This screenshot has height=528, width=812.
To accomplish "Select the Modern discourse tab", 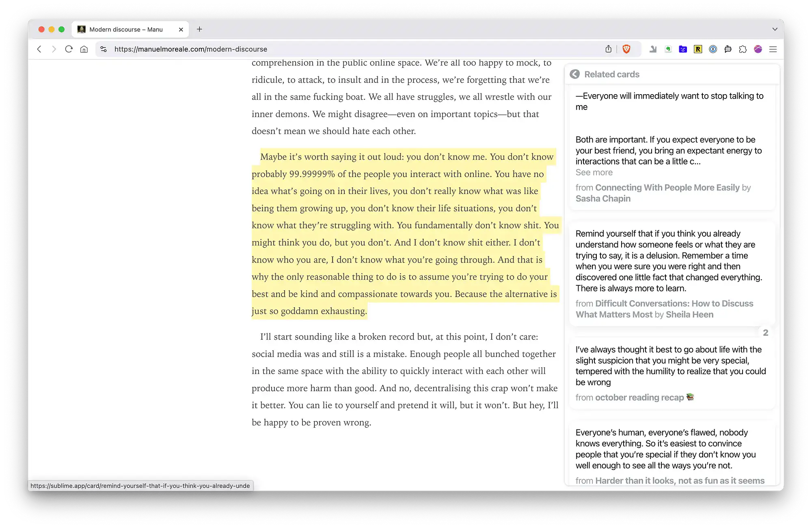I will coord(126,29).
